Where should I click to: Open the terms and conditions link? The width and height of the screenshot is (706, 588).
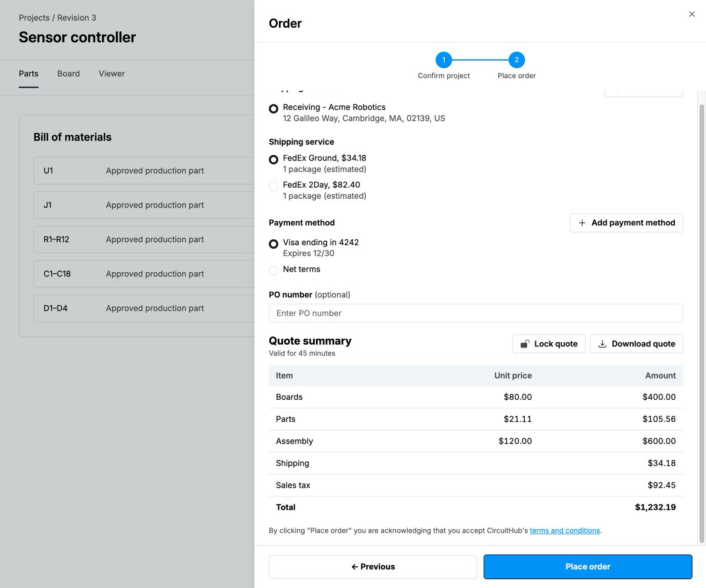pos(565,530)
